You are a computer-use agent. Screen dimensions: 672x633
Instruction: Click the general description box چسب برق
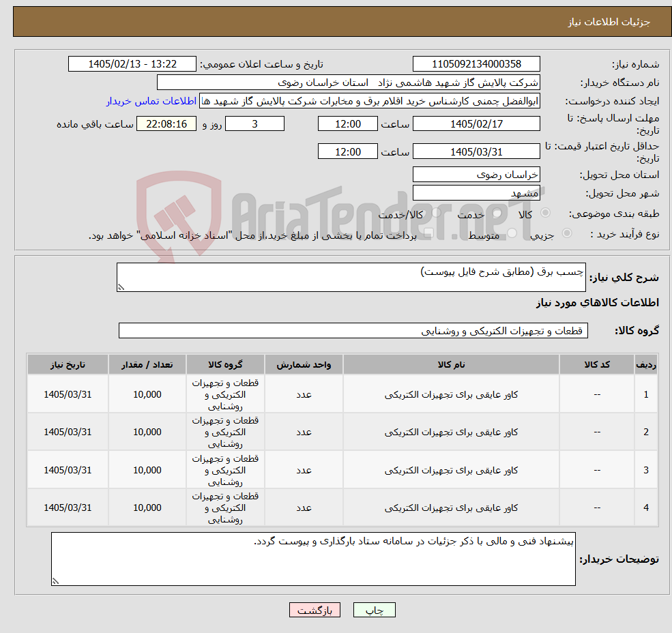(x=351, y=278)
